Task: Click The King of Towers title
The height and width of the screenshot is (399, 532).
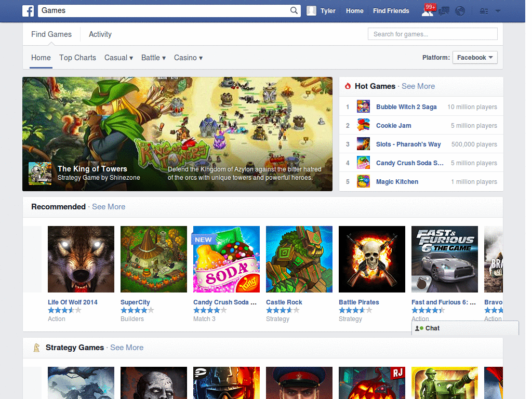Action: coord(92,169)
